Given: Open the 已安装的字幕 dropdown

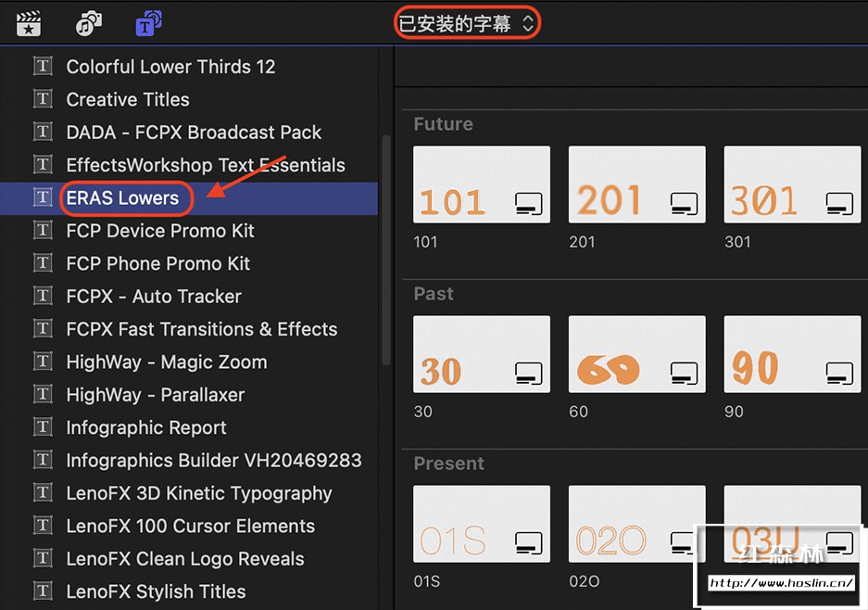Looking at the screenshot, I should click(x=466, y=23).
